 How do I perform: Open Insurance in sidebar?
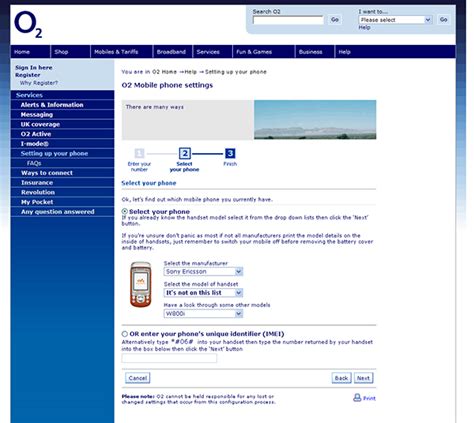[x=62, y=182]
